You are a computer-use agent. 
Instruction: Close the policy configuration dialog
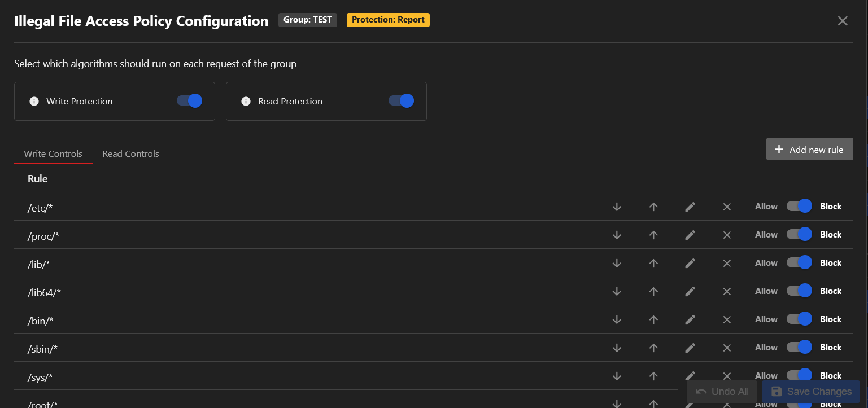tap(843, 21)
